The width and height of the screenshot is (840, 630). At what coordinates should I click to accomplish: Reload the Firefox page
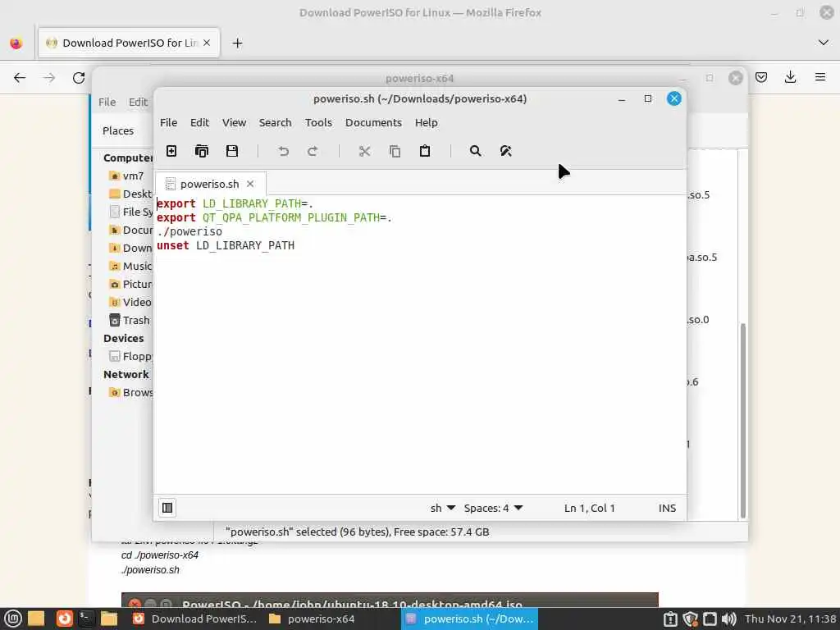[79, 78]
